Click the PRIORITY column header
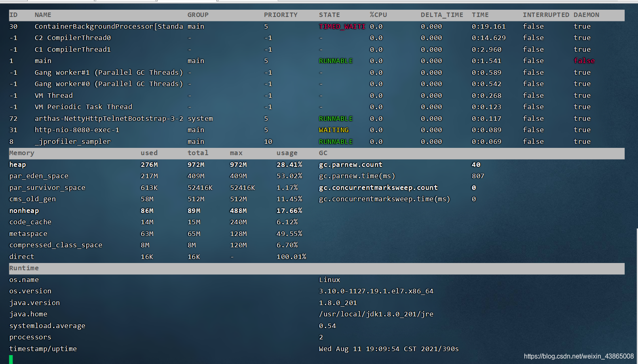This screenshot has width=638, height=364. [281, 15]
